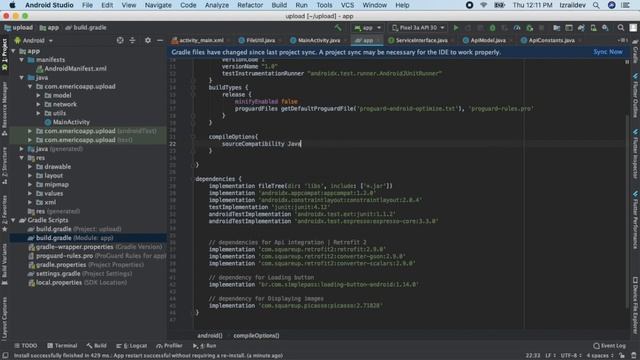Open the Project Structure icon in toolbar
Image resolution: width=640 pixels, height=360 pixels.
[556, 28]
